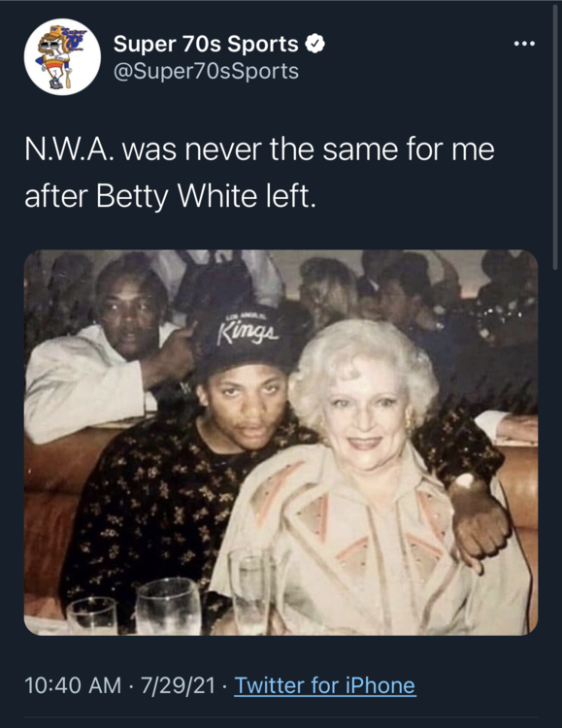Open the Super 70s Sports display name
This screenshot has height=728, width=562.
pos(206,44)
